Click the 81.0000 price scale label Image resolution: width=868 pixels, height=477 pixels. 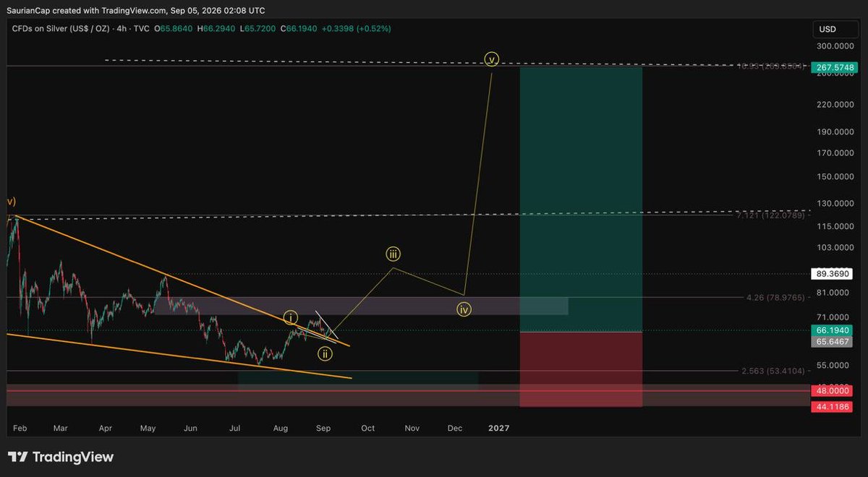(x=831, y=293)
